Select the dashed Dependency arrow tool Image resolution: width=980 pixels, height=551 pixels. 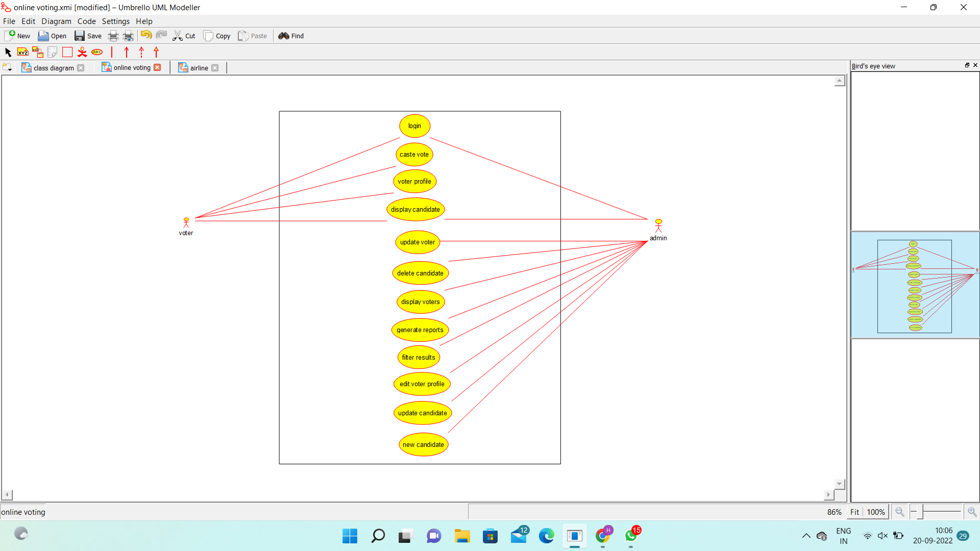click(141, 52)
